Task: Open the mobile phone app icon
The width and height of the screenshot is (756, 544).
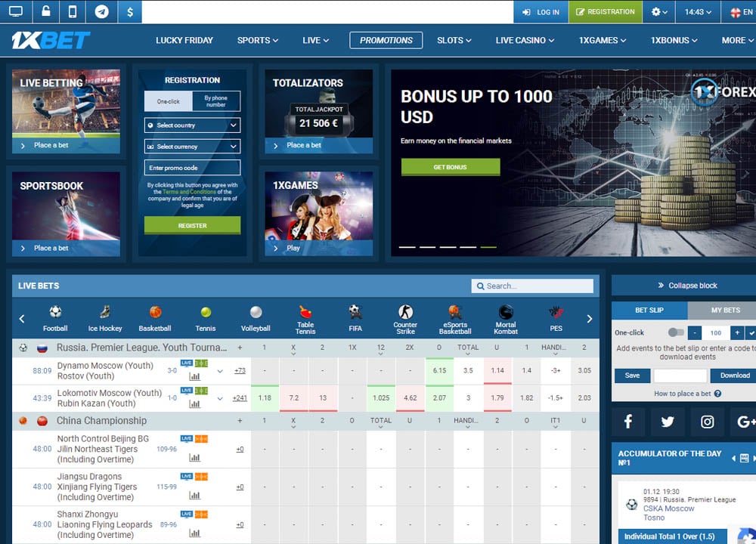Action: pos(73,12)
